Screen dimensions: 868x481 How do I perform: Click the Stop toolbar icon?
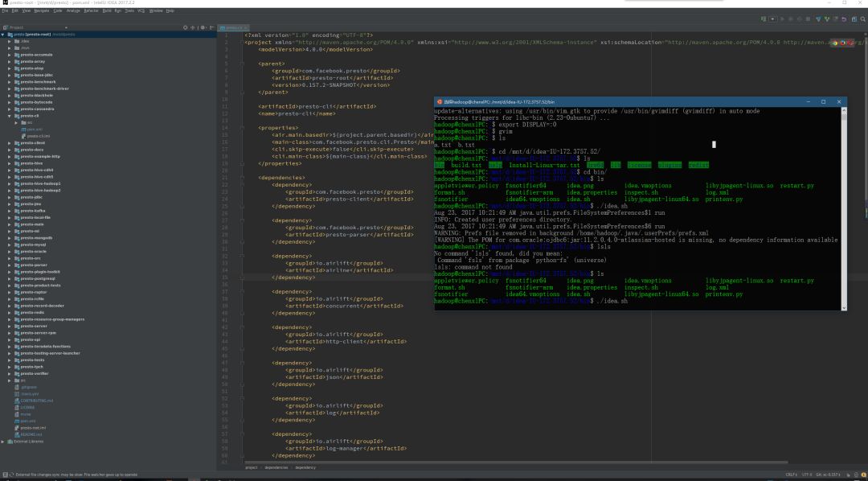pos(808,18)
